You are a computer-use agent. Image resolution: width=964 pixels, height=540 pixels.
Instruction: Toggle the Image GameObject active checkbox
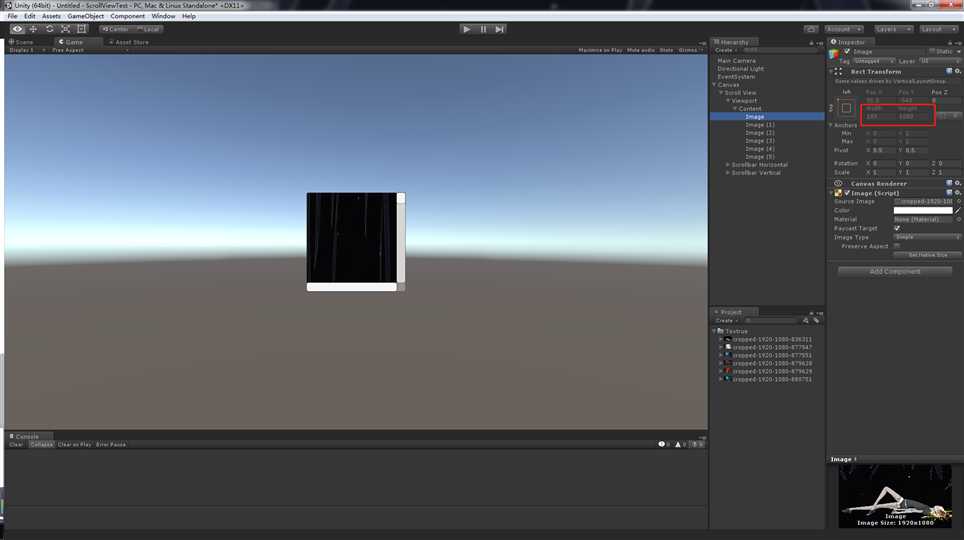[847, 52]
